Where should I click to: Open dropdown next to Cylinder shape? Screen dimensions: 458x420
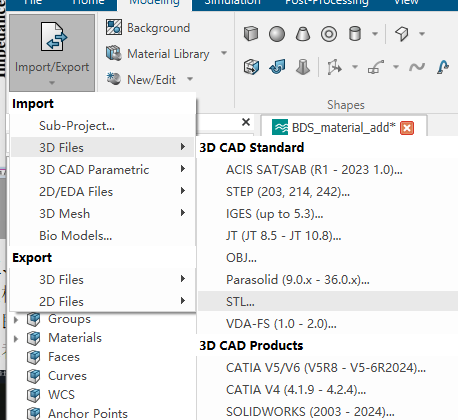point(375,34)
